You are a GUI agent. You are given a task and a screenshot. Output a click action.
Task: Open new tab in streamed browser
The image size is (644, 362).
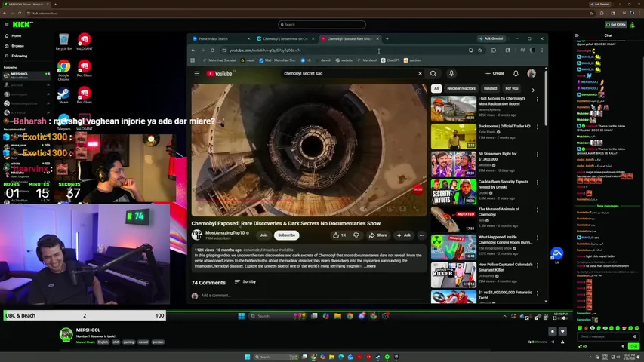pyautogui.click(x=387, y=38)
